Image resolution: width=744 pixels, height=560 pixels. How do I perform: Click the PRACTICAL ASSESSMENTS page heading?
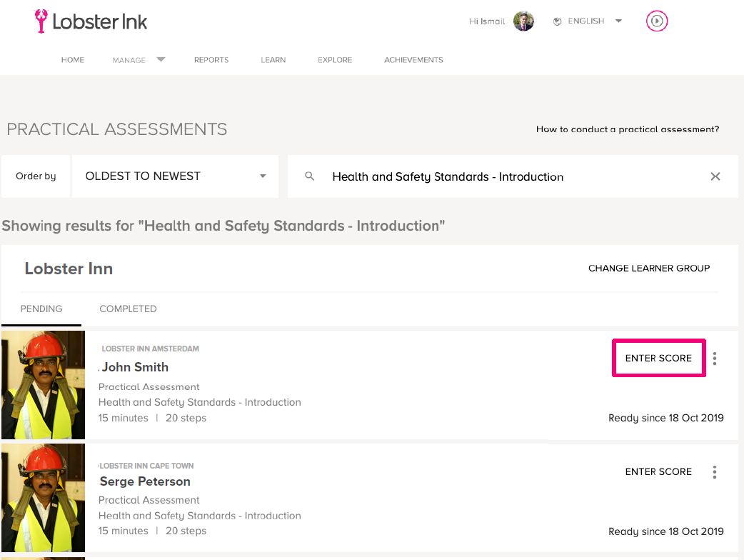pyautogui.click(x=116, y=129)
